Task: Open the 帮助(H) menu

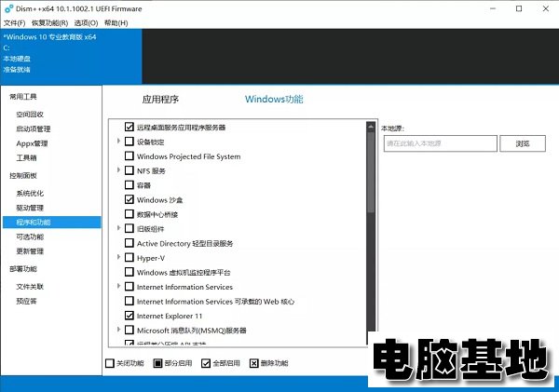Action: [116, 23]
